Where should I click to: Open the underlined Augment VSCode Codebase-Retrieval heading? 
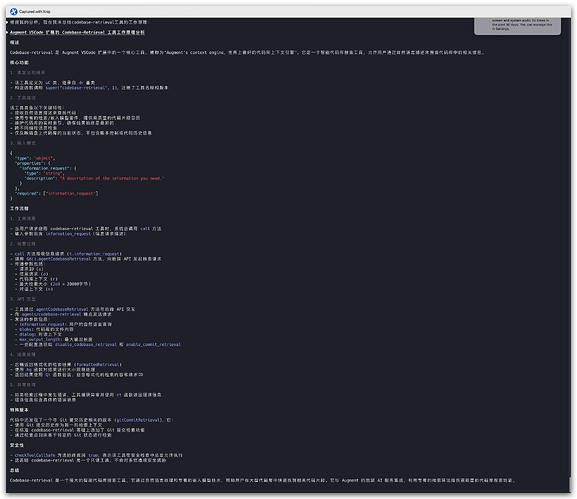point(77,33)
